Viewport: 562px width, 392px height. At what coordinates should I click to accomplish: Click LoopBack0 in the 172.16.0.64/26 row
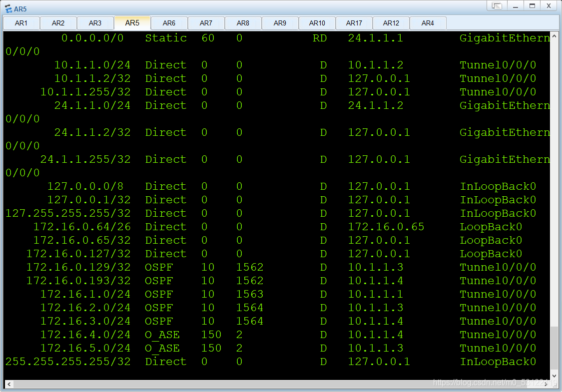(x=491, y=227)
